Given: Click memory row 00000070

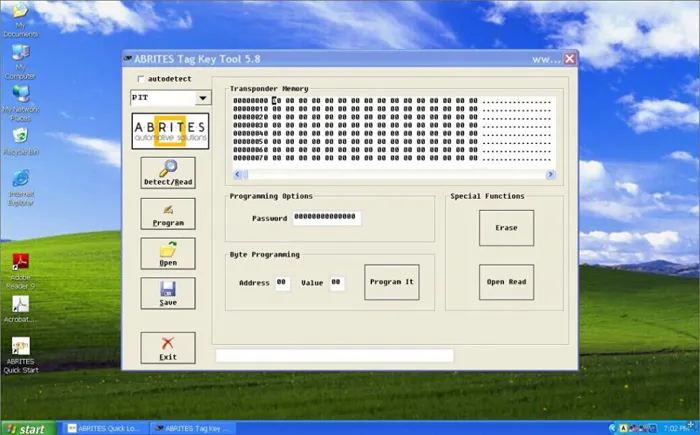Looking at the screenshot, I should click(392, 158).
